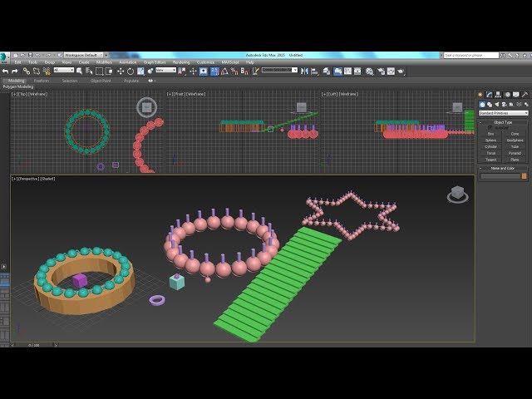The height and width of the screenshot is (399, 532).
Task: Click the Undo arrow in main toolbar
Action: coord(6,71)
